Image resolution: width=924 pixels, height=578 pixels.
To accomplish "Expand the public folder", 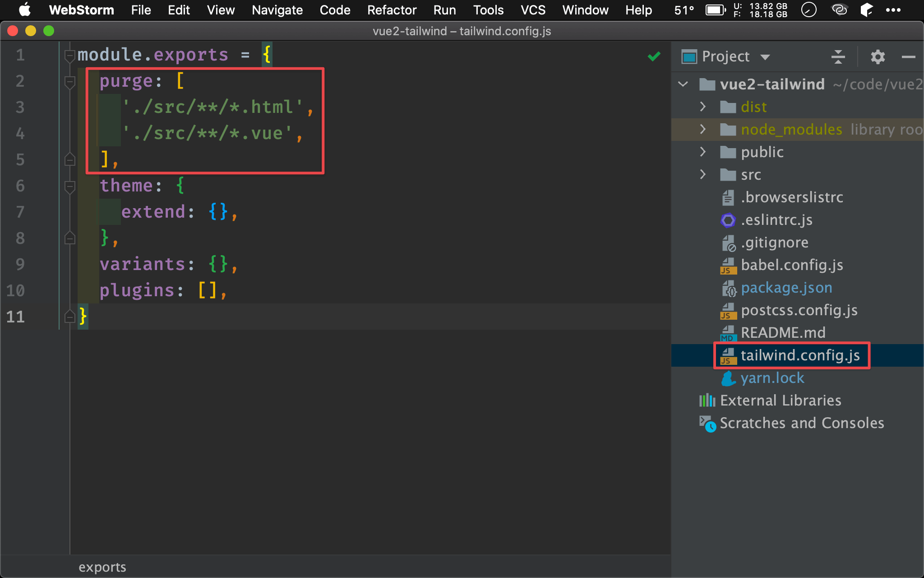I will [702, 152].
